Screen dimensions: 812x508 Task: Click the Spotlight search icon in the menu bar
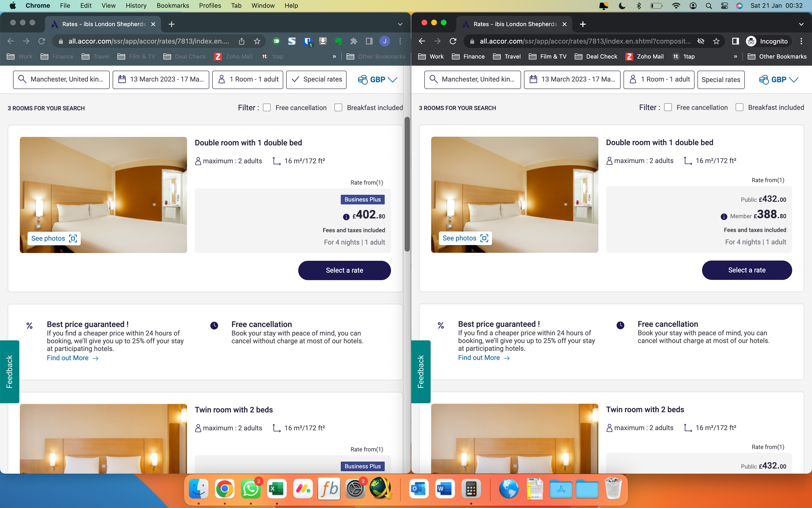(x=709, y=6)
